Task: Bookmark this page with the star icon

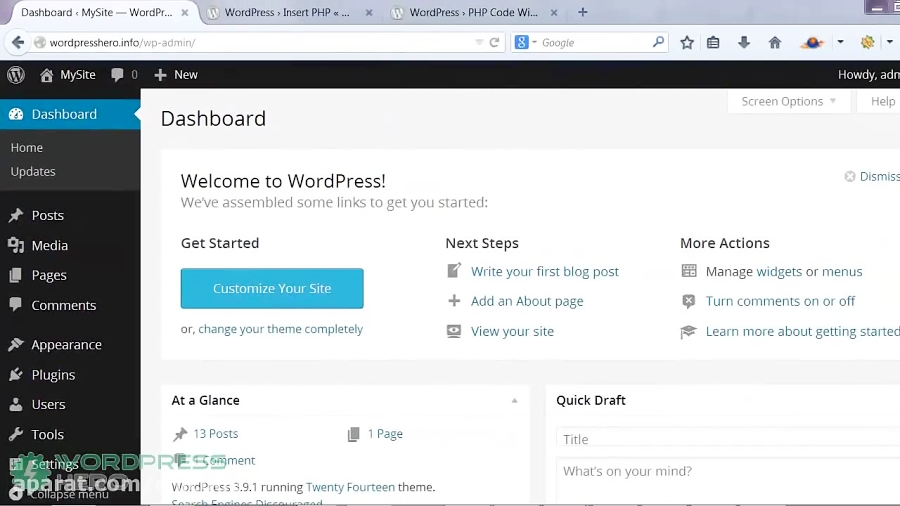Action: coord(687,42)
